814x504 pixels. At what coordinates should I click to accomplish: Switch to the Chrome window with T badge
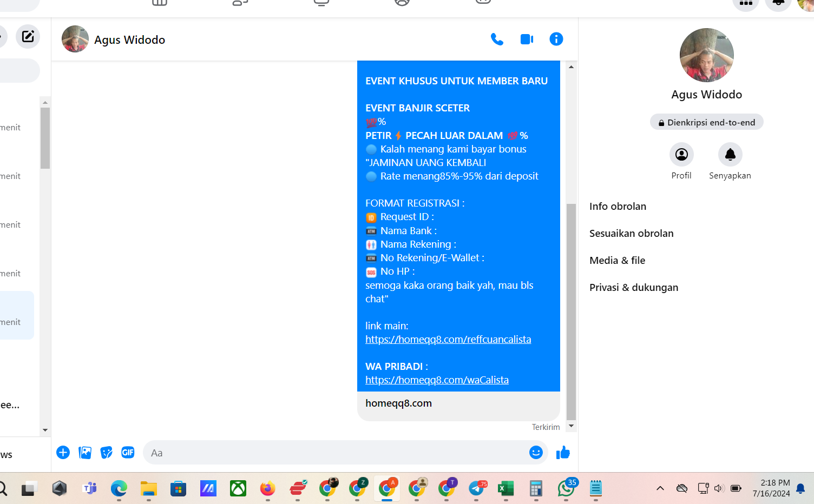click(447, 489)
